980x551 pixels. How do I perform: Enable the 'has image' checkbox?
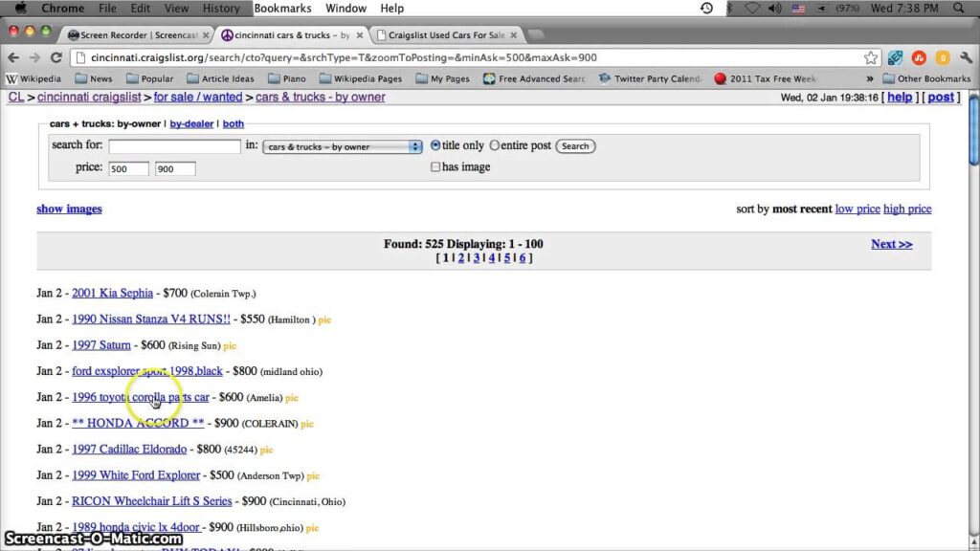pyautogui.click(x=435, y=167)
